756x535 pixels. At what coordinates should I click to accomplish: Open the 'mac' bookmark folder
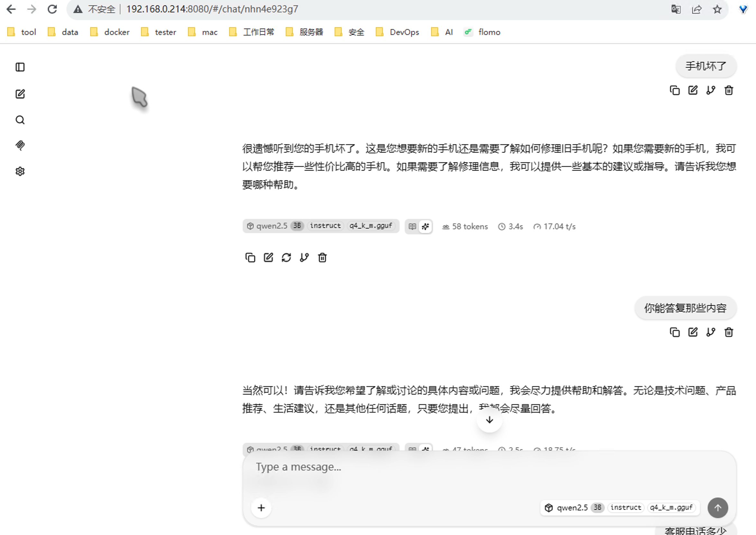203,32
